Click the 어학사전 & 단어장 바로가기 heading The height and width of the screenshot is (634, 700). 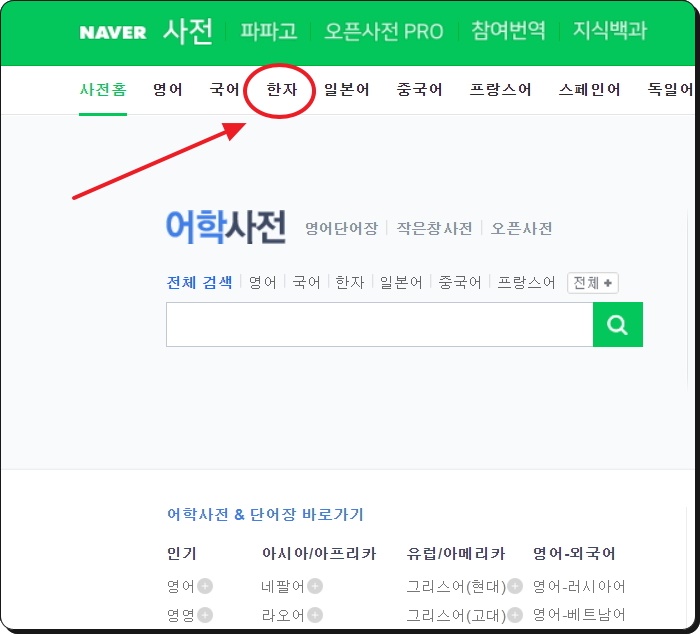tap(265, 514)
